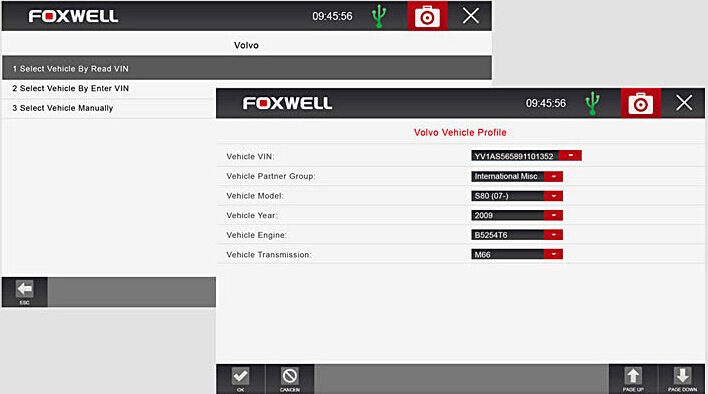The image size is (708, 394).
Task: Click the Vehicle Model label
Action: coord(255,196)
